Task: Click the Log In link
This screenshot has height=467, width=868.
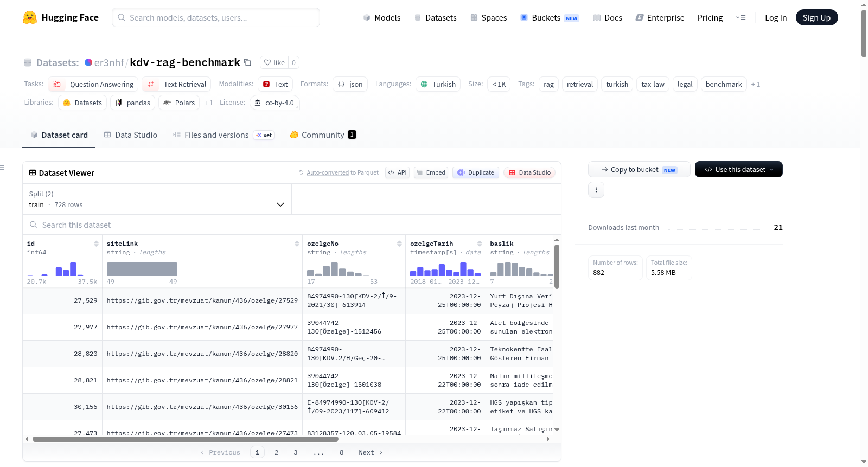Action: click(x=776, y=17)
